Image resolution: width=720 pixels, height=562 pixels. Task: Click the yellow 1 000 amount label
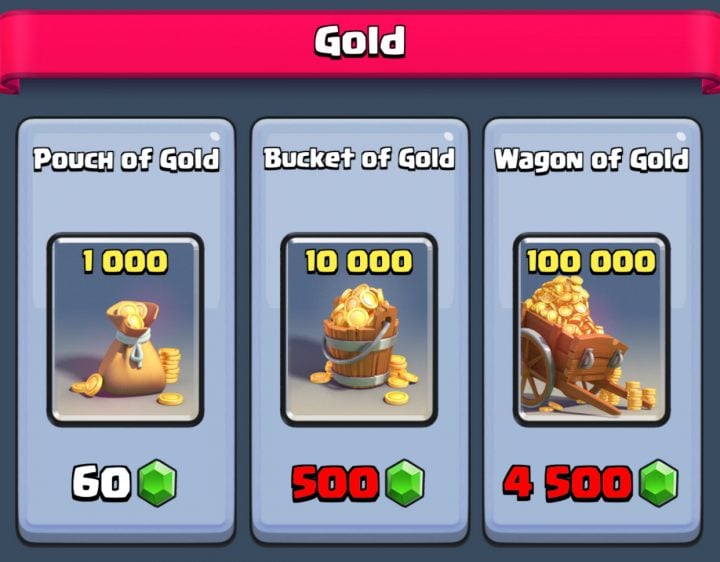point(125,262)
